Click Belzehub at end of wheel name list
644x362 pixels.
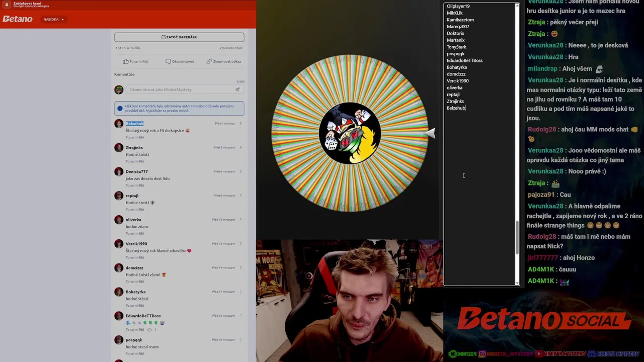[456, 108]
